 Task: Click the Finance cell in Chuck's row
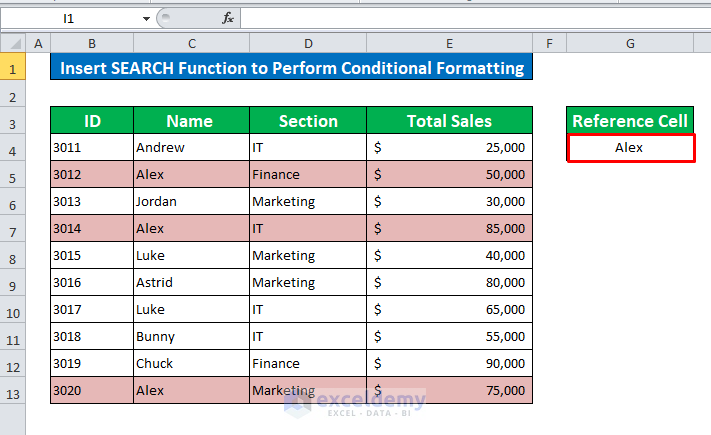click(308, 364)
